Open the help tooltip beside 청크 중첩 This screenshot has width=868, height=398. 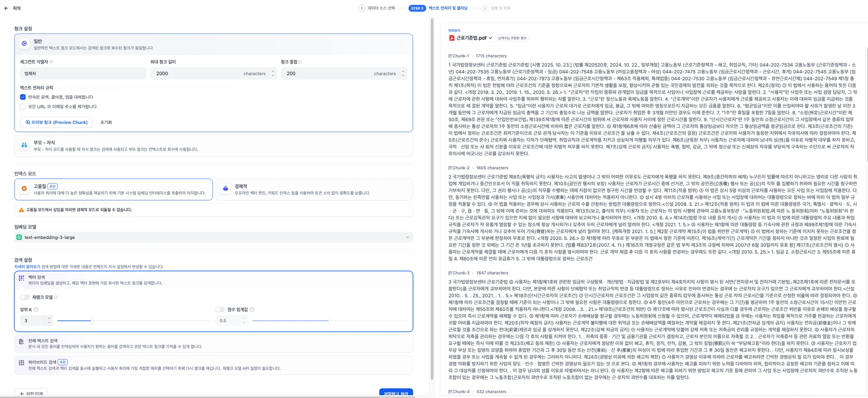[x=300, y=62]
